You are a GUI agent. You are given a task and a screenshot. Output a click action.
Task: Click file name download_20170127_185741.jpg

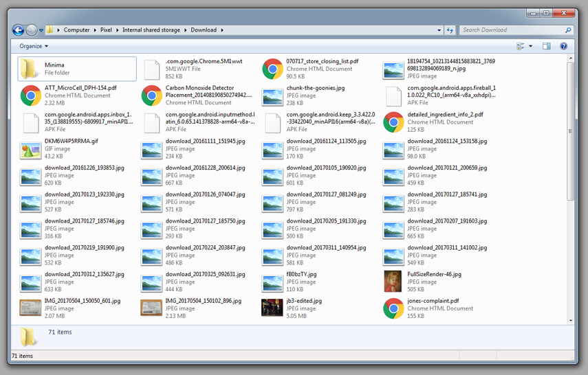coord(447,194)
